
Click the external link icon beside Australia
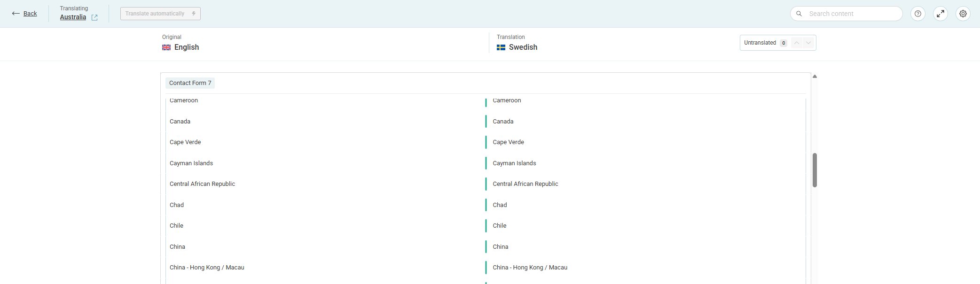point(94,17)
